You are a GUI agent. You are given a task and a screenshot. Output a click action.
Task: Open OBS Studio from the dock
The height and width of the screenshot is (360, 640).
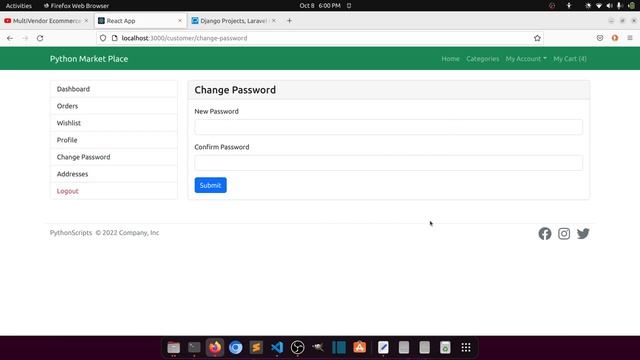point(298,347)
